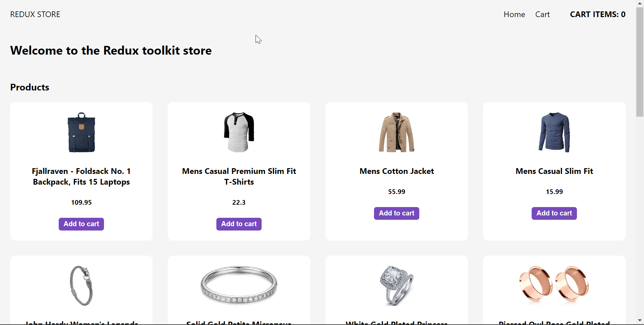Viewport: 644px width, 325px height.
Task: Click the Welcome to Redux toolkit store heading
Action: 111,50
